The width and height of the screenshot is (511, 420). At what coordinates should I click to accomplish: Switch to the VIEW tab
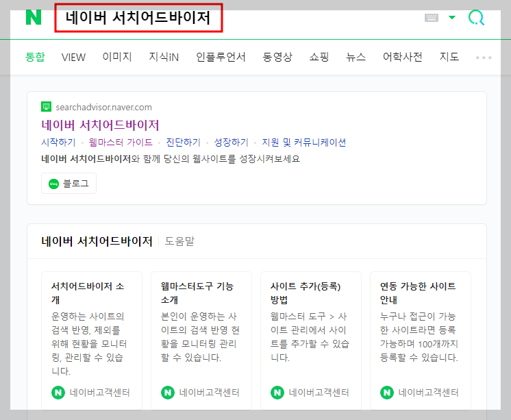pos(73,57)
